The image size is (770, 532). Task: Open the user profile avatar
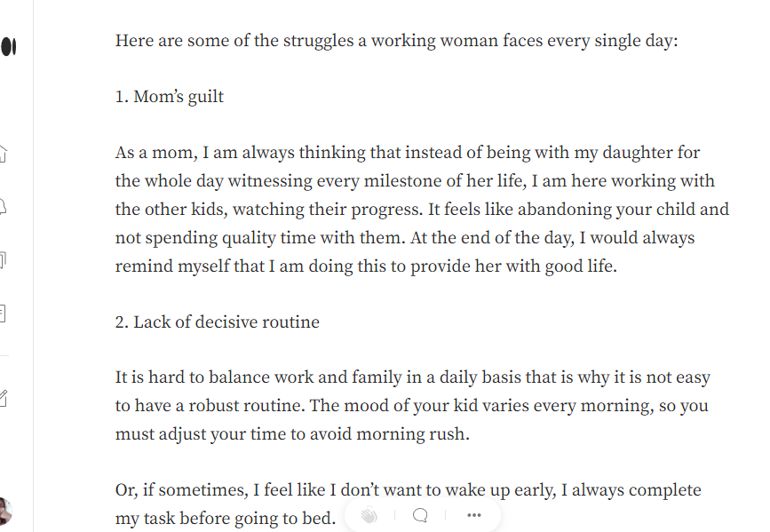point(4,511)
